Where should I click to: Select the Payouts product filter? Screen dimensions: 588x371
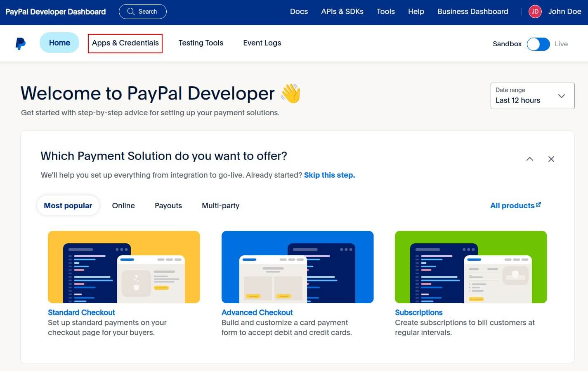tap(168, 206)
